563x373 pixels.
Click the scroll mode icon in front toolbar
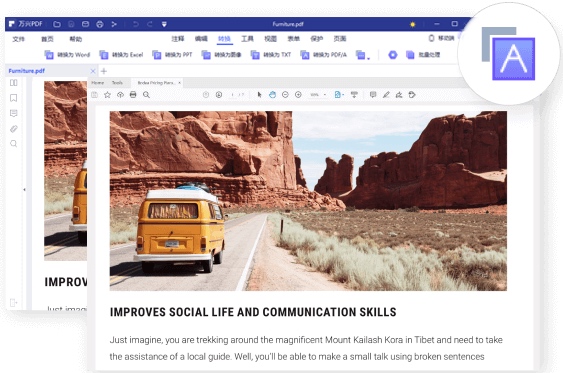[354, 95]
